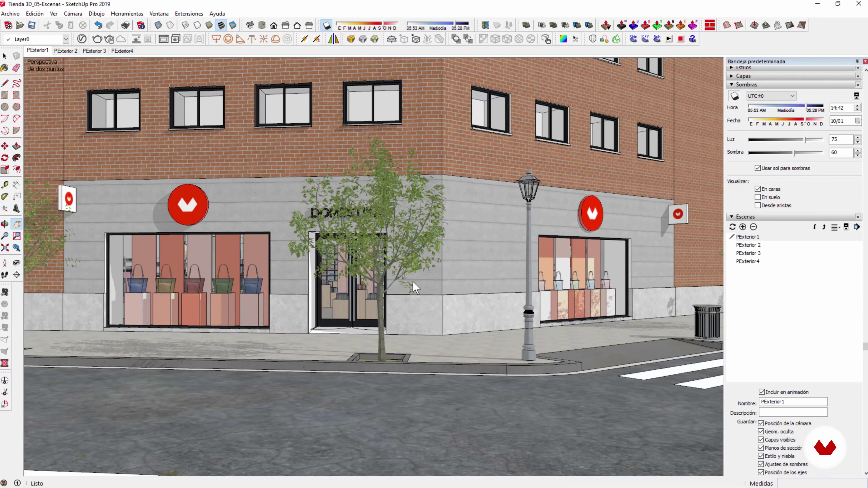Uncheck En caras checkbox

click(758, 189)
